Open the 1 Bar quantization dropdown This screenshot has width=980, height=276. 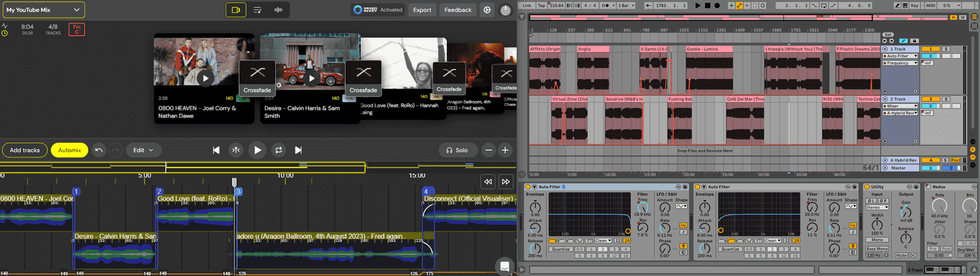pyautogui.click(x=625, y=5)
